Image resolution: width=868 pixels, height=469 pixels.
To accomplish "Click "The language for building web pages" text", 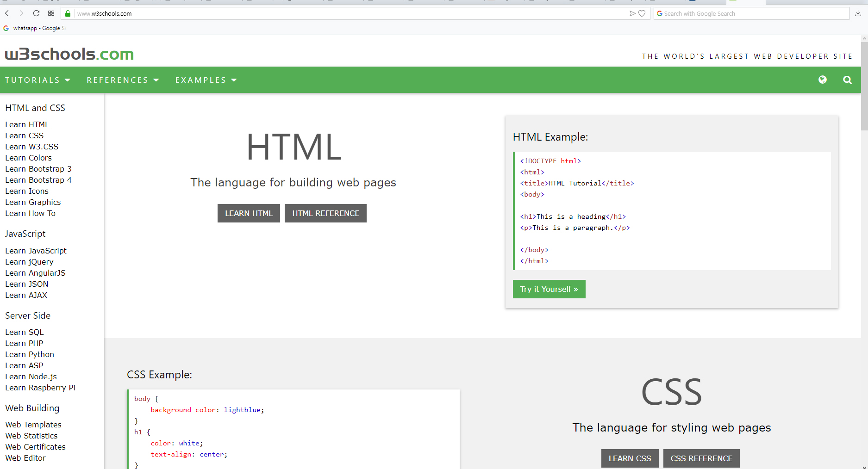I will (x=293, y=183).
